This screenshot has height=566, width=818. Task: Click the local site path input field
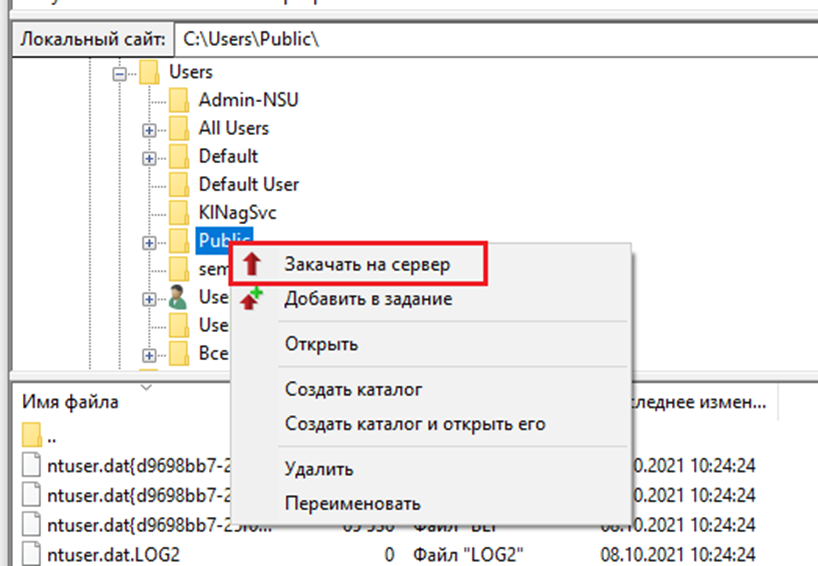490,39
